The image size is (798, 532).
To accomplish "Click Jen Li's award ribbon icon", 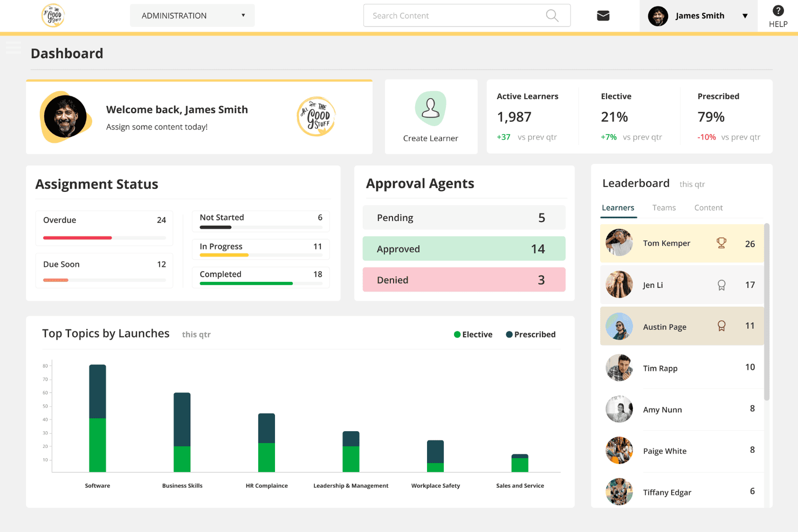I will coord(721,285).
